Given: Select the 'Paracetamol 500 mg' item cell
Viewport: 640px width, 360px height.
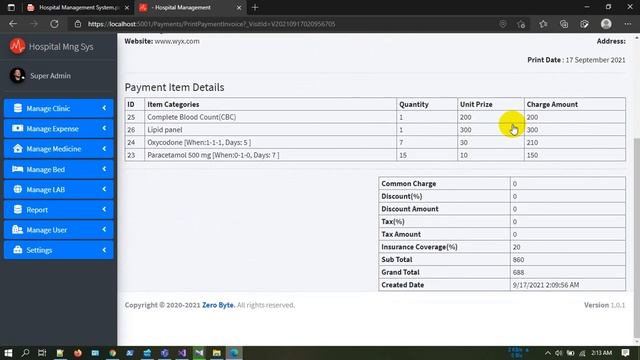Looking at the screenshot, I should pyautogui.click(x=270, y=155).
